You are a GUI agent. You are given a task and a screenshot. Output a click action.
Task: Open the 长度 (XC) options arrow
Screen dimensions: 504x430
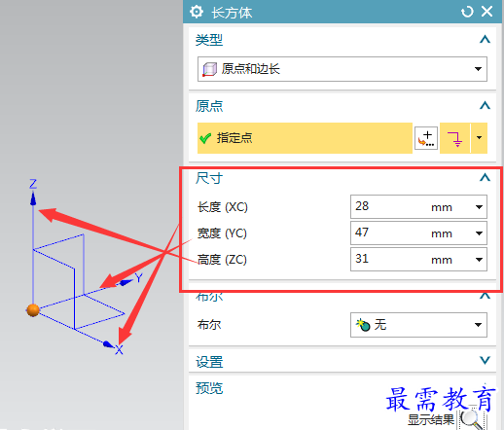[x=479, y=207]
